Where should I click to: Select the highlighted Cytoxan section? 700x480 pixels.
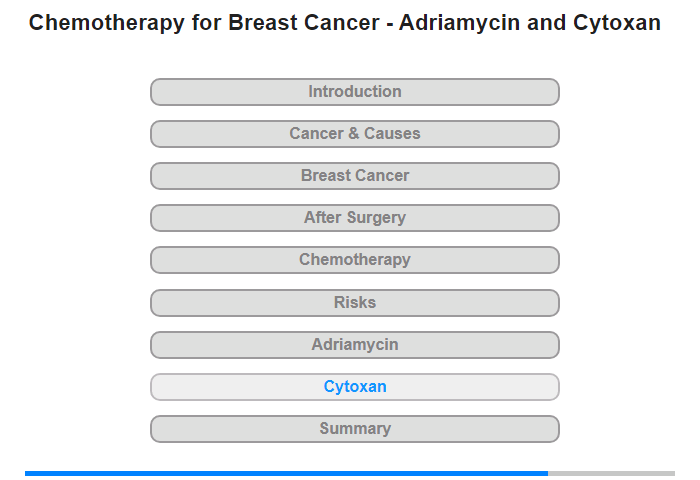(x=355, y=387)
